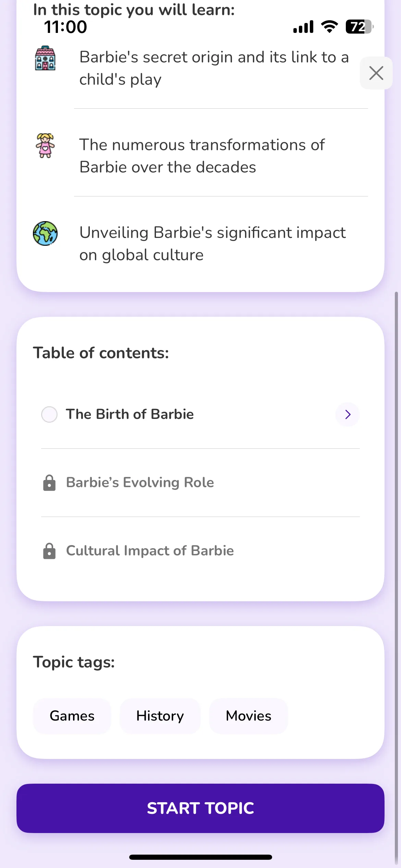Open the locked Barbie's Evolving Role chapter
401x868 pixels.
tap(200, 483)
